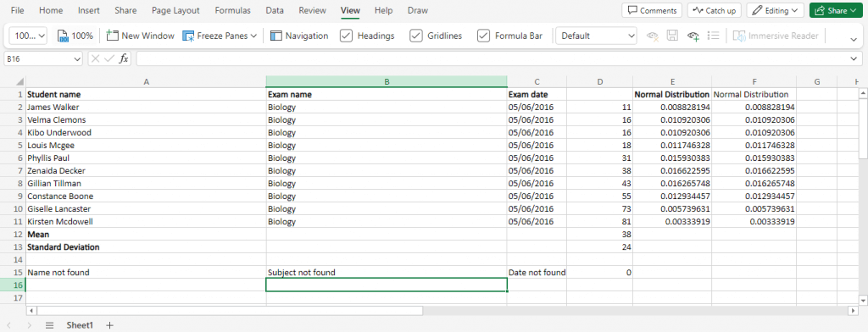Viewport: 868px width, 332px height.
Task: Click the formula bar cancel X icon
Action: point(95,58)
